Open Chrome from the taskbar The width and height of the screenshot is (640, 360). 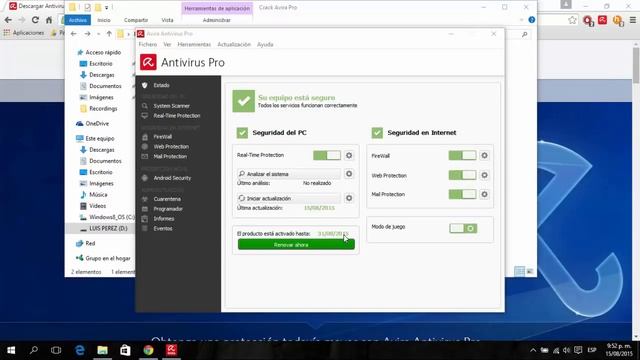148,350
